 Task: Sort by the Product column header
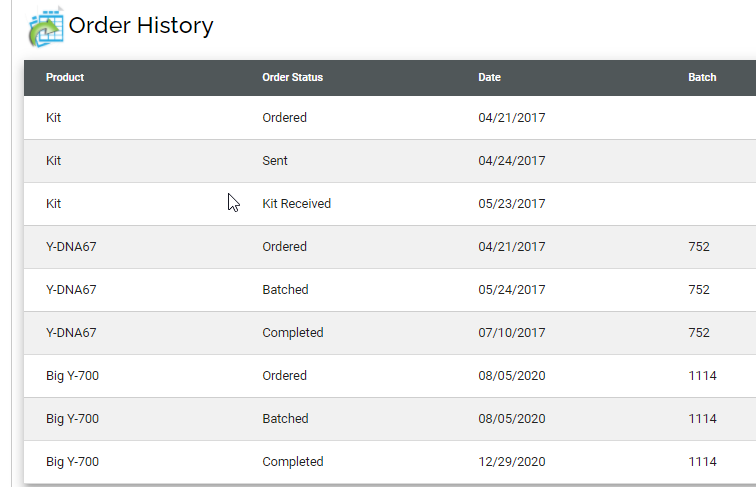tap(65, 78)
